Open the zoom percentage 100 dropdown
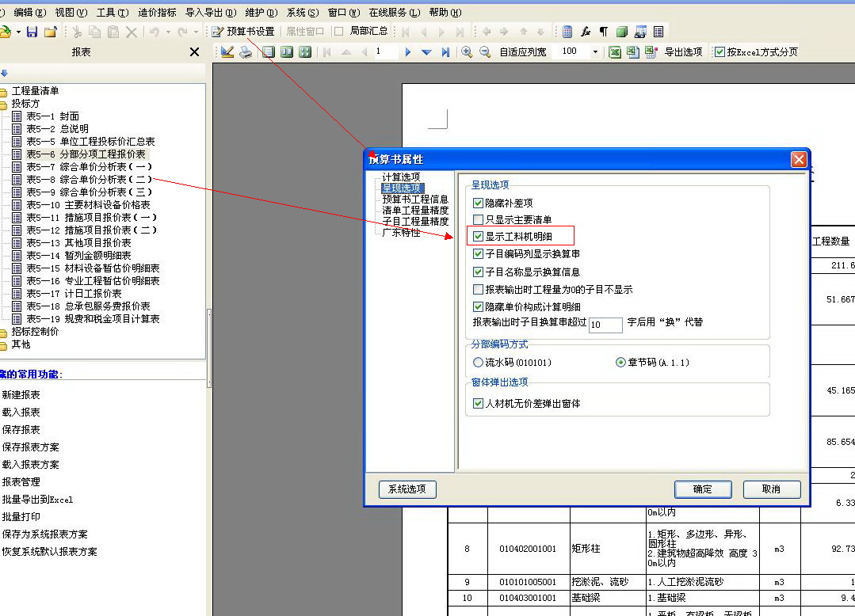Image resolution: width=855 pixels, height=616 pixels. pyautogui.click(x=595, y=52)
